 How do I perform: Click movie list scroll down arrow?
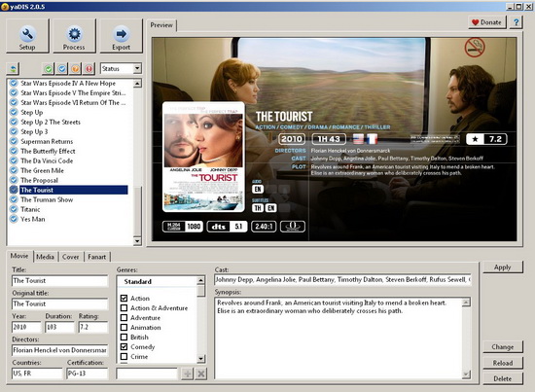tap(137, 241)
